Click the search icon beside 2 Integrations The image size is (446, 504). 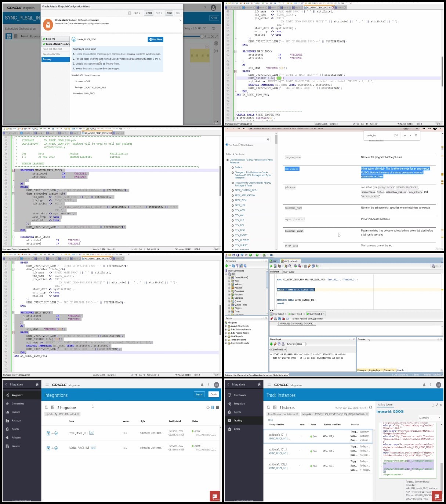[x=47, y=407]
